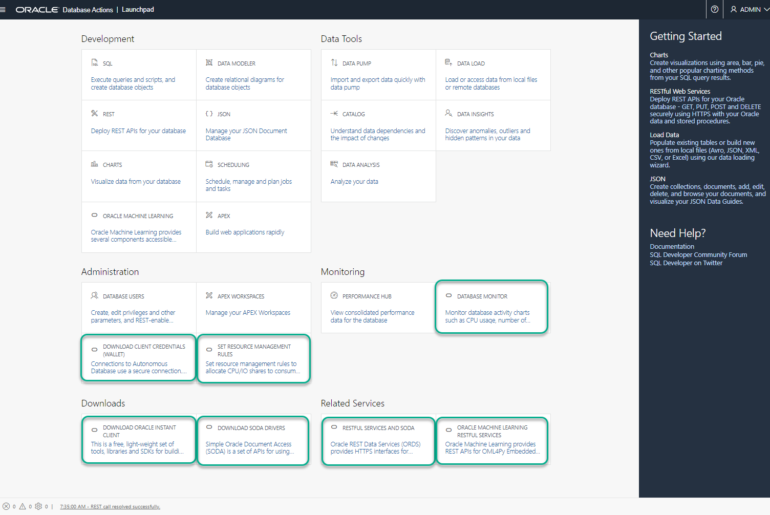Image resolution: width=770 pixels, height=515 pixels.
Task: Click the Charts bar icon
Action: pos(94,164)
